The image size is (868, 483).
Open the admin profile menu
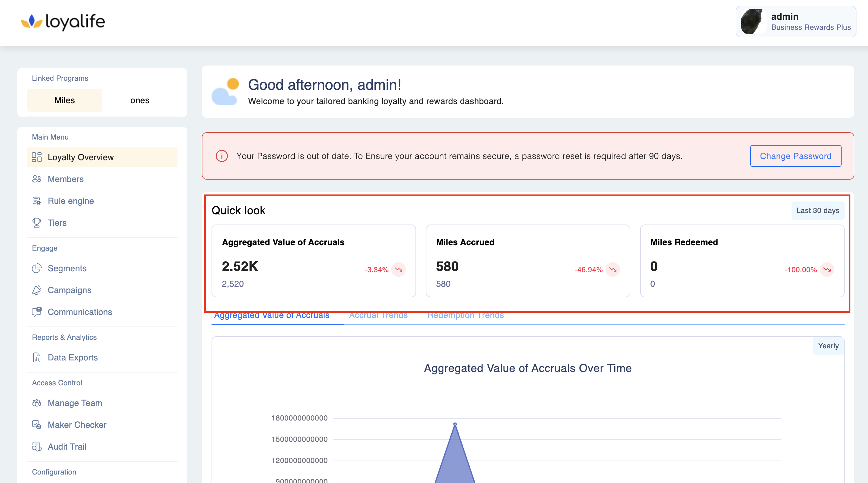coord(795,22)
